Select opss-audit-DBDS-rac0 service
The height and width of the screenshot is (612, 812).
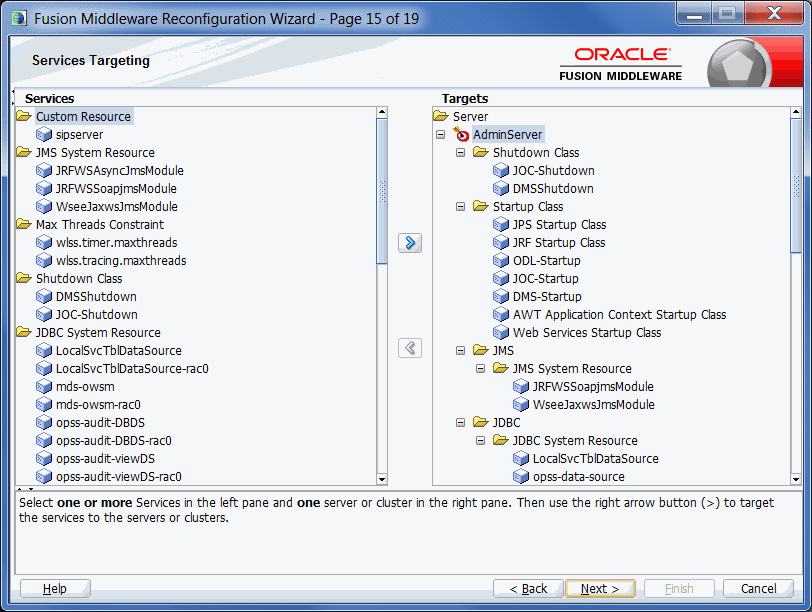pos(114,441)
